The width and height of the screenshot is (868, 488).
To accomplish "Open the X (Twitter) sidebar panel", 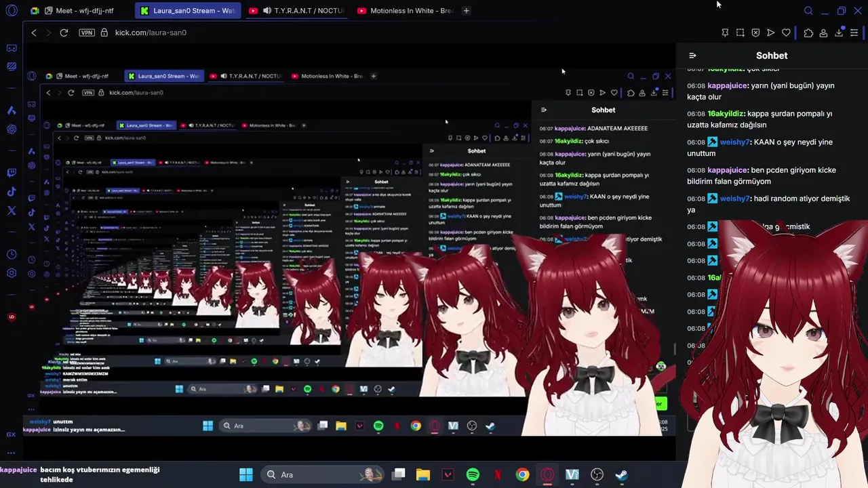I will pos(12,211).
